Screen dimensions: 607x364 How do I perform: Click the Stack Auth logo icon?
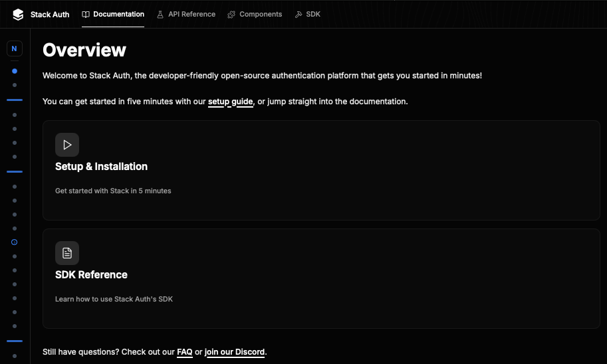(18, 15)
